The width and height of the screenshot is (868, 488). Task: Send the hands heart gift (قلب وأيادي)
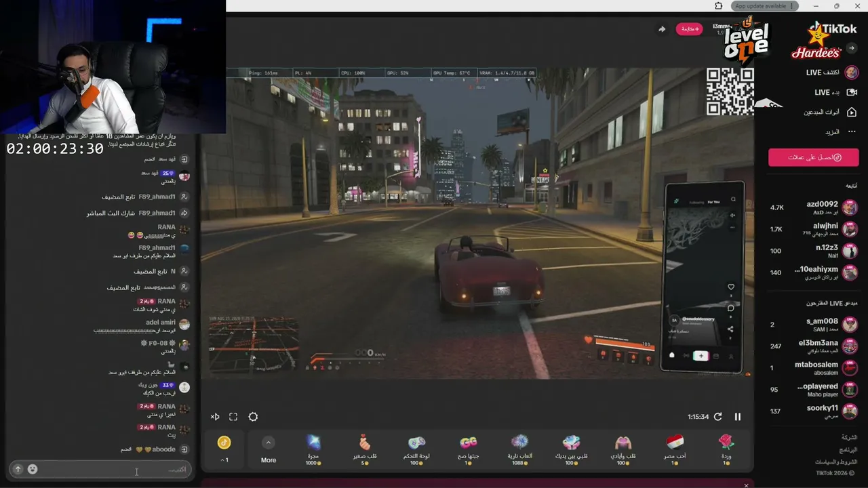(x=623, y=449)
